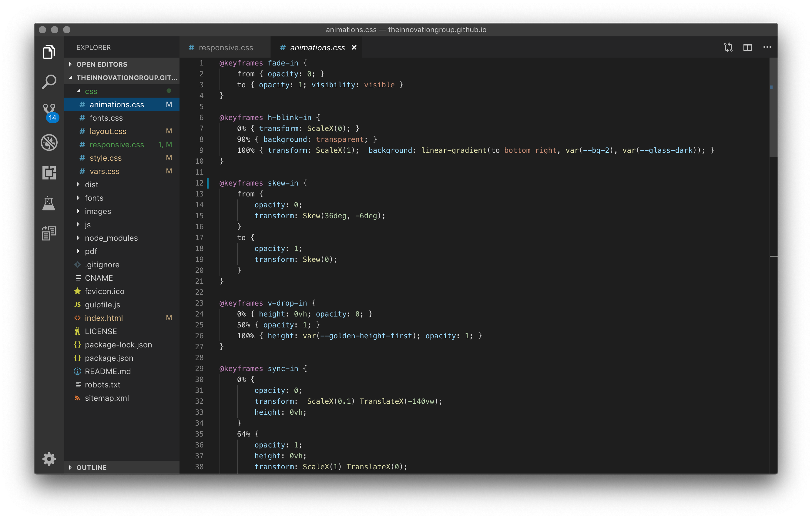
Task: Click the Open Changes compare icon
Action: pos(728,48)
